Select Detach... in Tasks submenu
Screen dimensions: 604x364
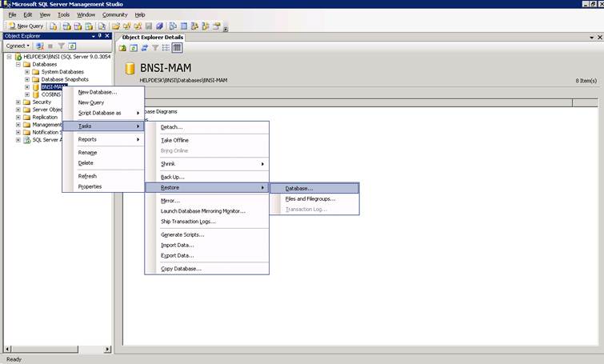(x=207, y=127)
